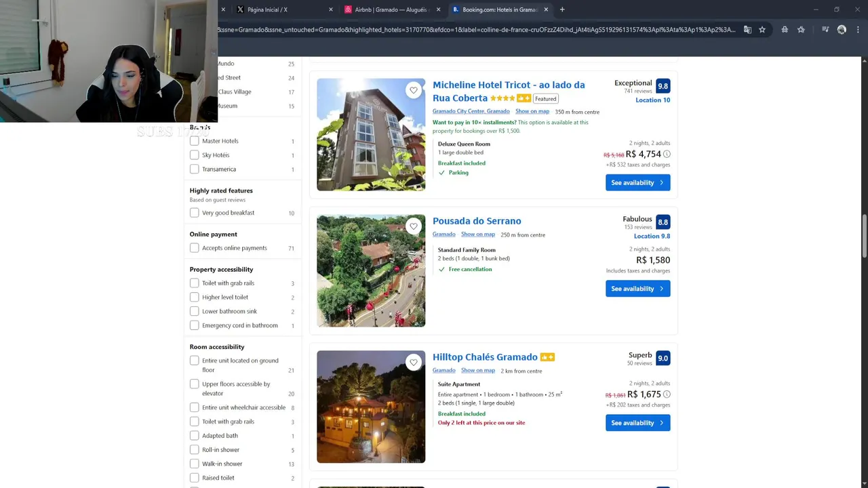Check Higher level toilet option
The image size is (868, 488).
[195, 298]
